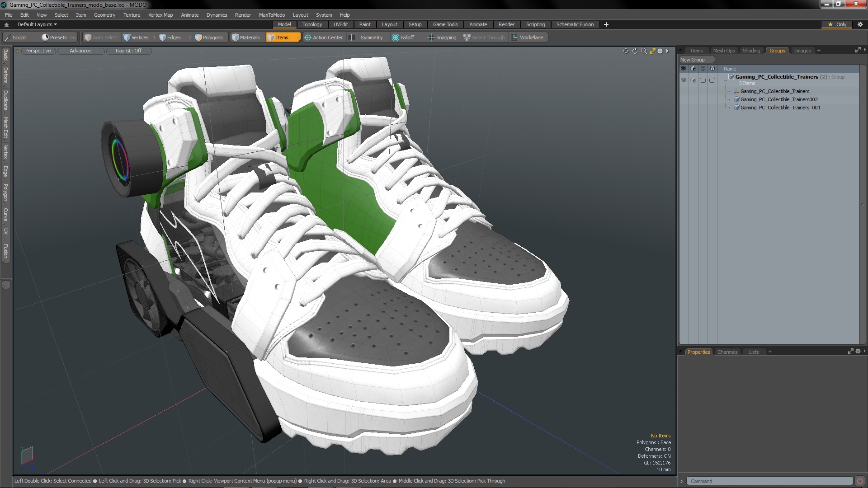Expand the Groups panel with arrows icon
Image resolution: width=868 pixels, height=488 pixels.
click(x=858, y=50)
